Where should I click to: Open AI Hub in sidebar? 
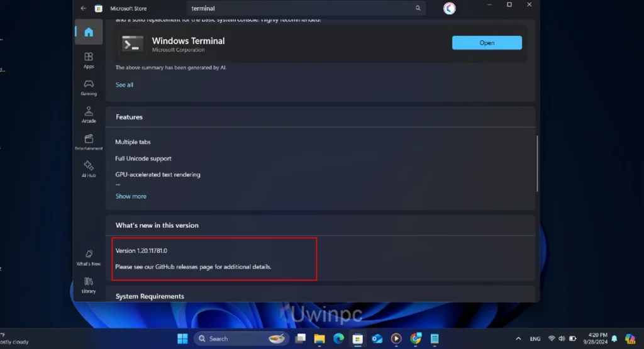[x=89, y=169]
